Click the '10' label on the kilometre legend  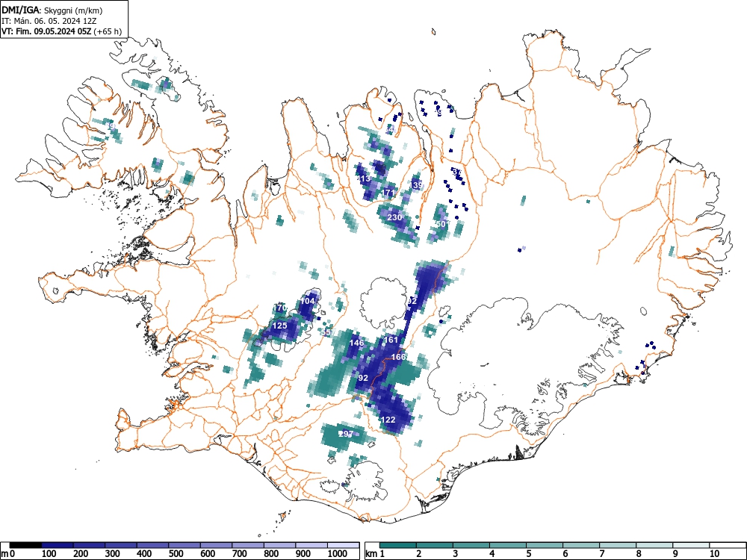pos(714,554)
